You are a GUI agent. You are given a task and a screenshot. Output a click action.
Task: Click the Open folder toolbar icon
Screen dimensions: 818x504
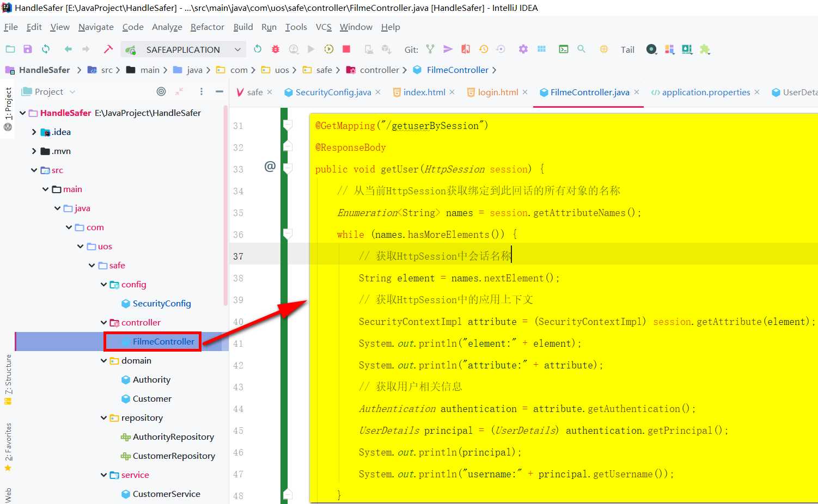point(10,49)
